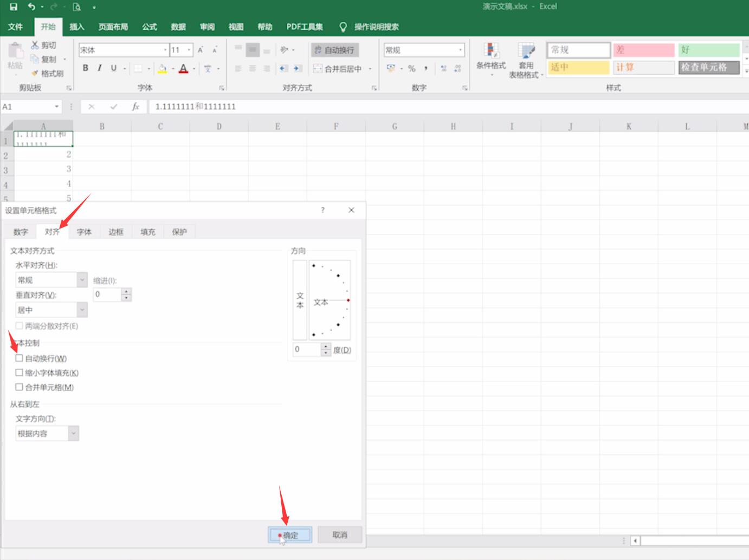Screen dimensions: 749x560
Task: Close the 设置单元格格式 dialog
Action: (351, 210)
